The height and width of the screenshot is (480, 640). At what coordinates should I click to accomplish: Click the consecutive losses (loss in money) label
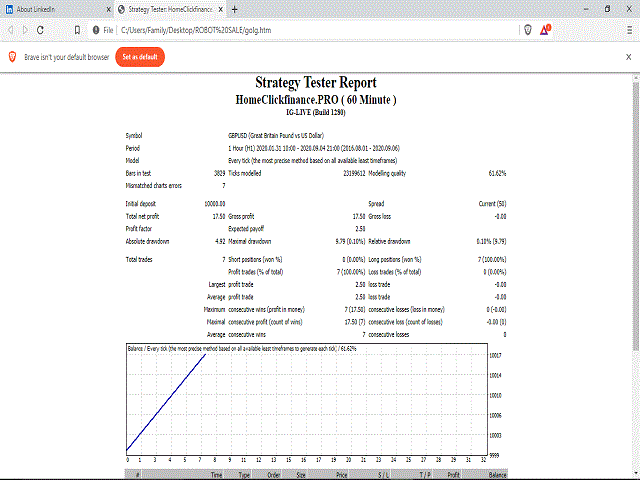point(407,309)
